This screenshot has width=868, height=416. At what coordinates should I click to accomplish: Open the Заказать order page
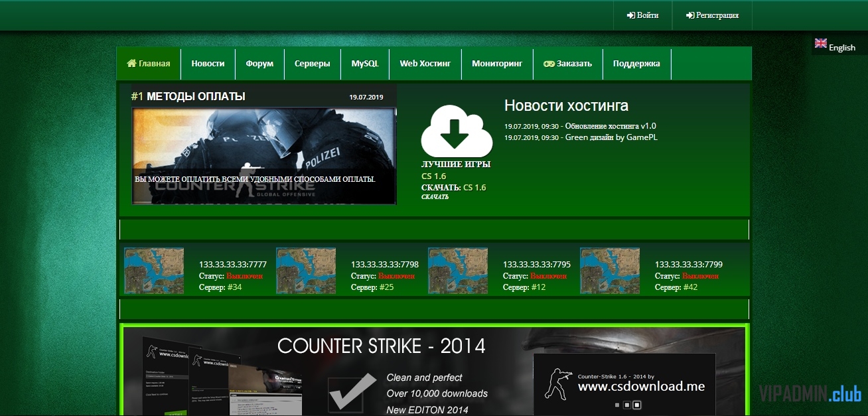(568, 64)
